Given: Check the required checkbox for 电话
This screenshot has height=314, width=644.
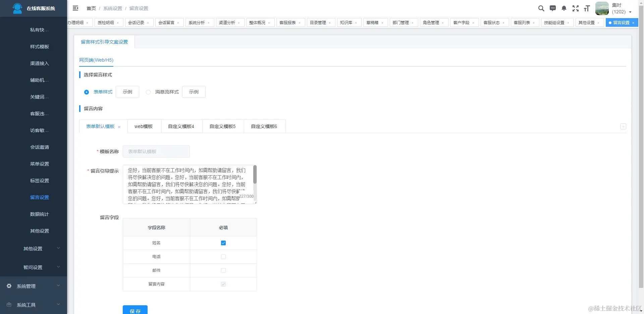Looking at the screenshot, I should click(x=223, y=257).
